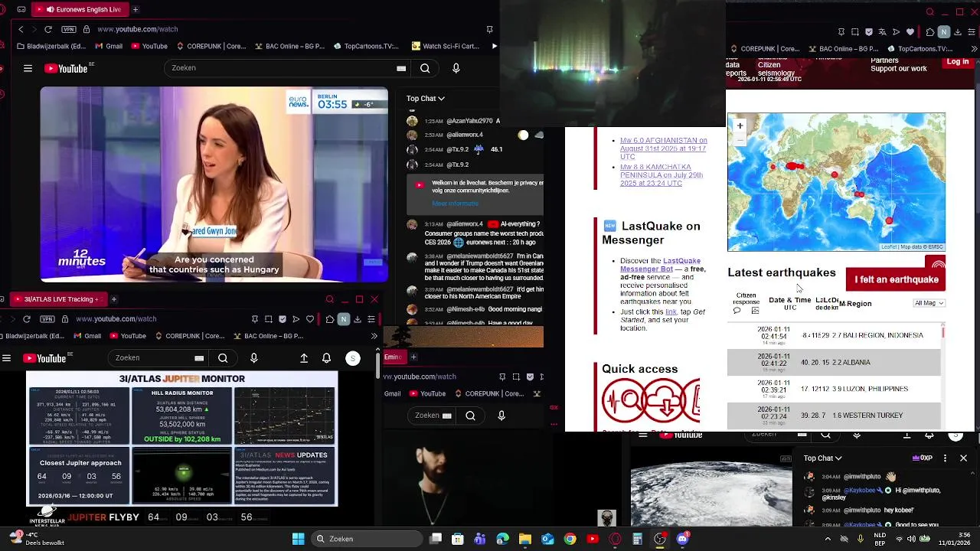Open new tab beside Emine tab
This screenshot has height=551, width=980.
(x=413, y=357)
